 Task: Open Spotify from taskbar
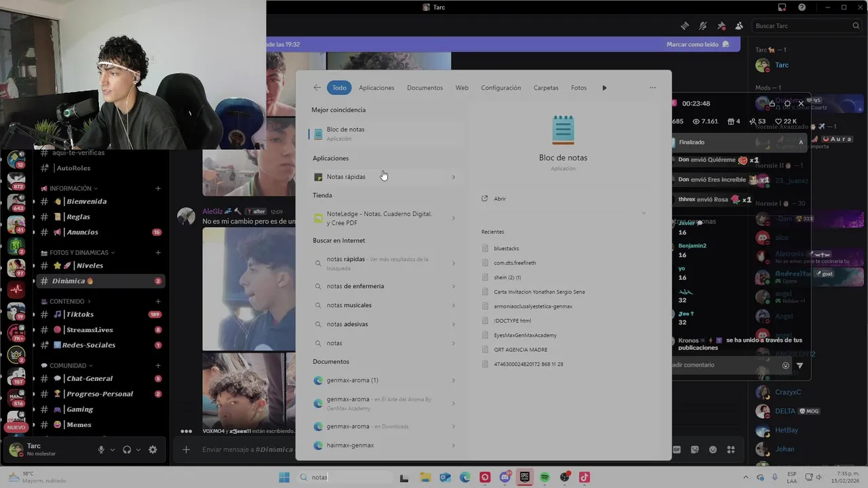click(545, 477)
